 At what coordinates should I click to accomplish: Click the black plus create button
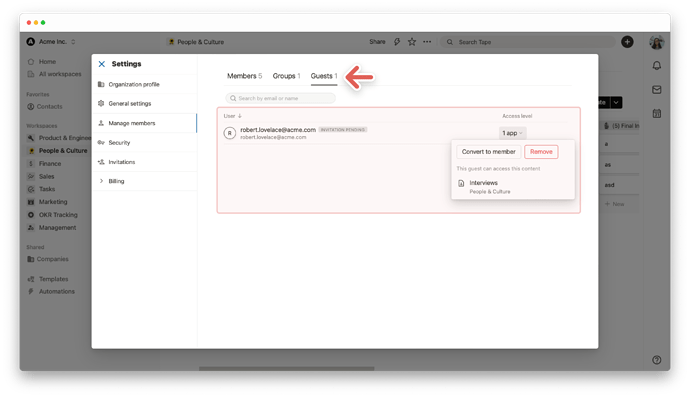tap(627, 42)
